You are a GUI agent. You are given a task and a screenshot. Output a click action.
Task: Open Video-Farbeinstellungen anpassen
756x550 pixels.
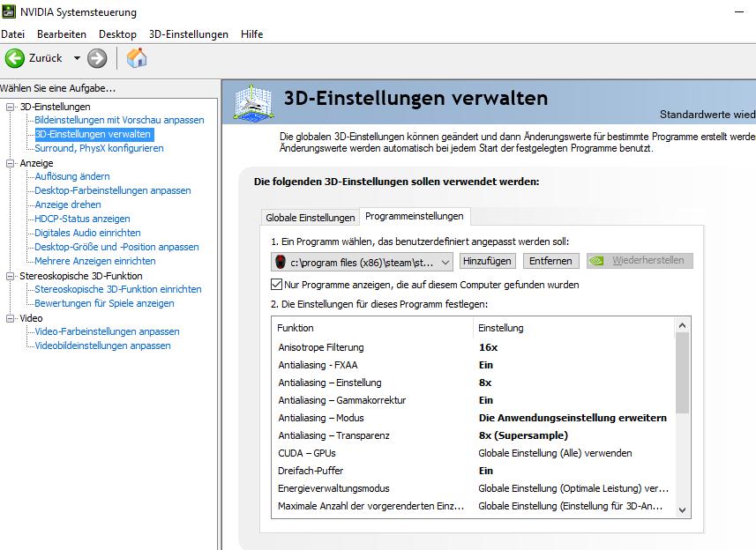pyautogui.click(x=107, y=331)
